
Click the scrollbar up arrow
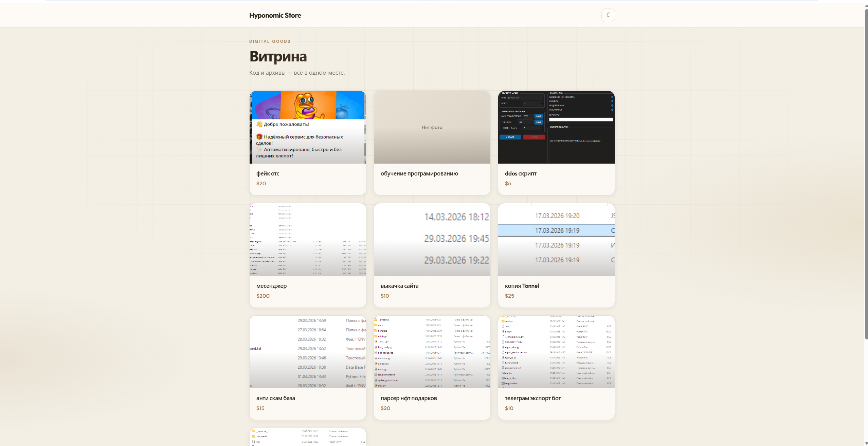(866, 6)
